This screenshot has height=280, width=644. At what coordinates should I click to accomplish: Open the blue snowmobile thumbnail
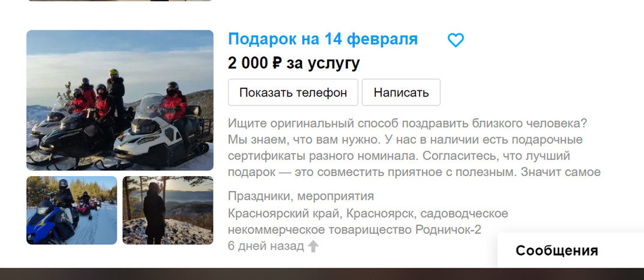pos(72,210)
